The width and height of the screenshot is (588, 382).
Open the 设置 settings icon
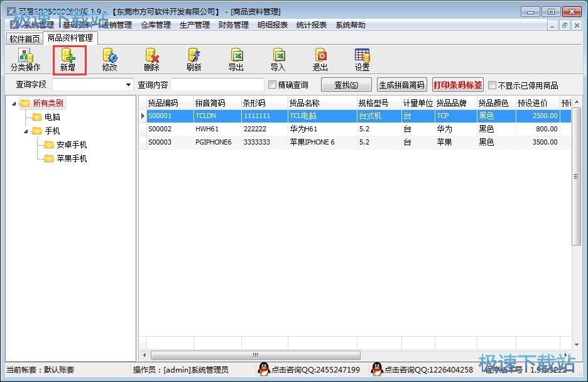point(362,60)
